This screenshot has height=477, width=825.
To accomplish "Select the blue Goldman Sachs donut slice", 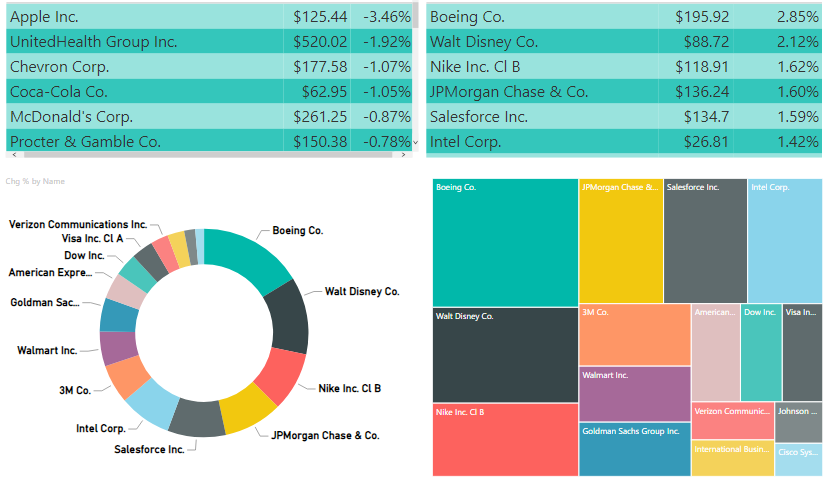I will [119, 316].
